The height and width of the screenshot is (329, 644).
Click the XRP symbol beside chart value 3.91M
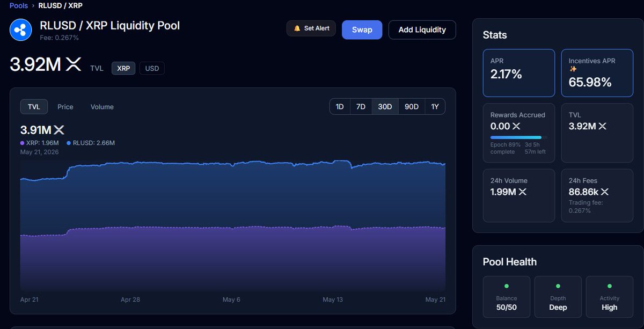[59, 130]
